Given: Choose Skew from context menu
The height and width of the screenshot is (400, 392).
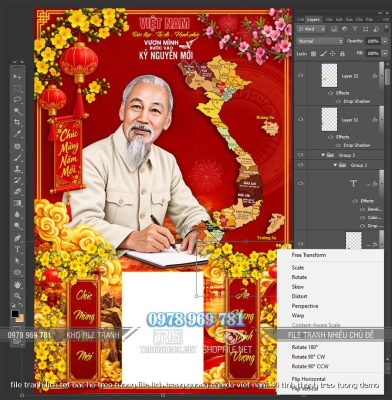Looking at the screenshot, I should [x=298, y=287].
